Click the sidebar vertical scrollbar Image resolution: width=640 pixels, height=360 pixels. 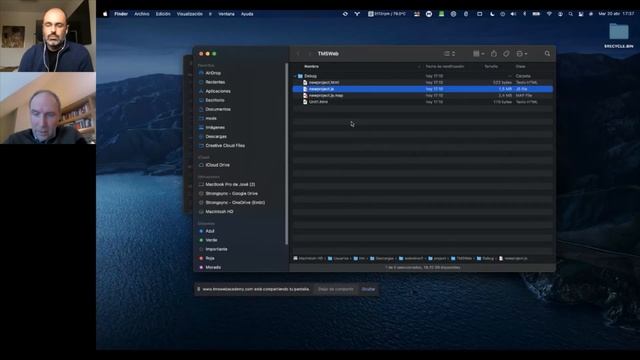pyautogui.click(x=287, y=154)
